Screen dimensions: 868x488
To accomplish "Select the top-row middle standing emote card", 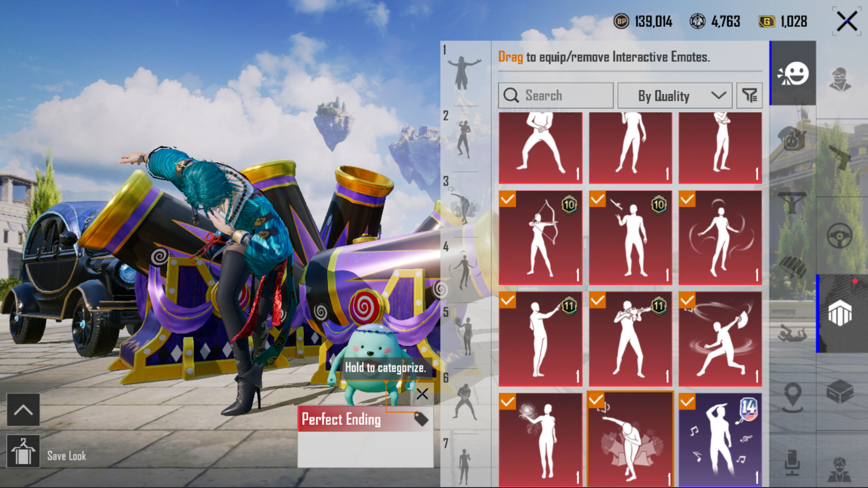I will pyautogui.click(x=630, y=148).
